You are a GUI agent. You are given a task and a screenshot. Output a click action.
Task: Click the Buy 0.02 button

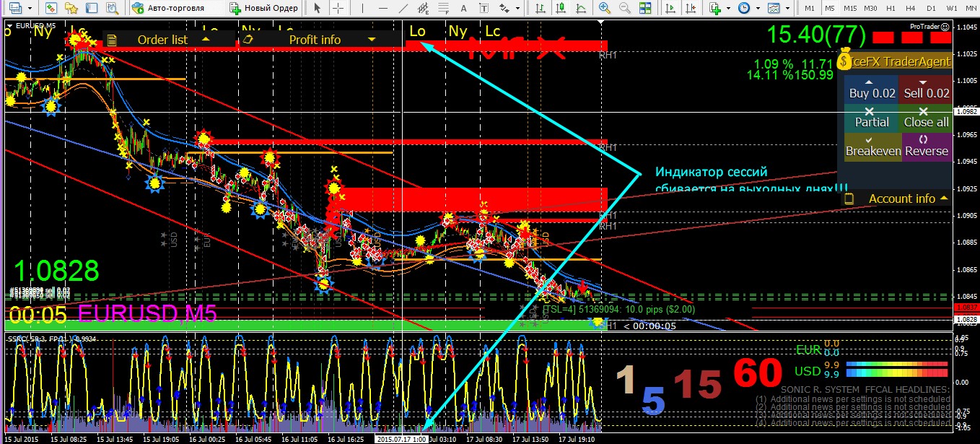[x=872, y=90]
